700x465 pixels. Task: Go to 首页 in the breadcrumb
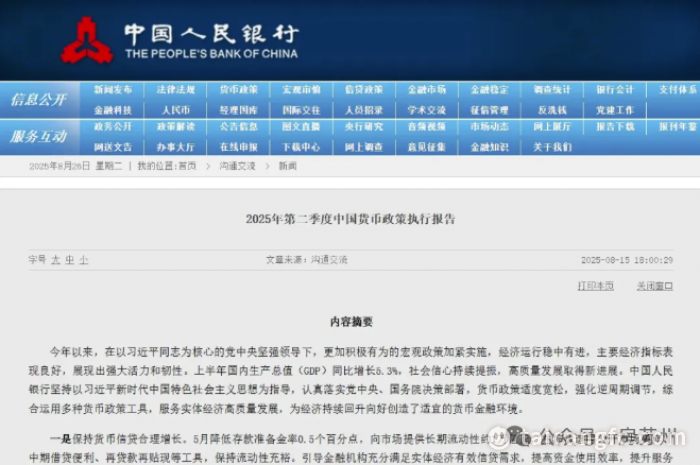(187, 166)
